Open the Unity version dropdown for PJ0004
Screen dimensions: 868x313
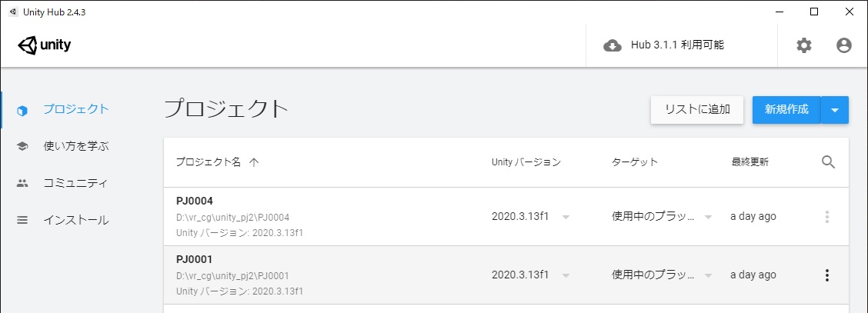pyautogui.click(x=566, y=218)
